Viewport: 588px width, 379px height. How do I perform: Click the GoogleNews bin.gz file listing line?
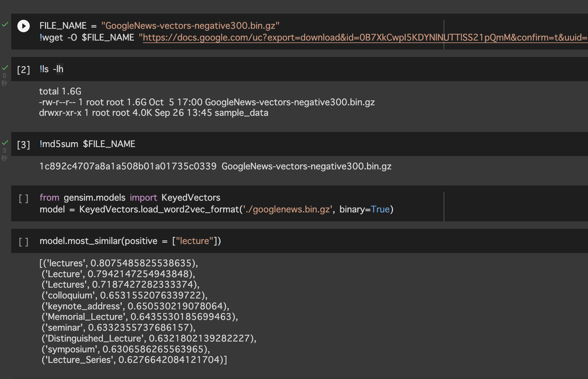[207, 102]
